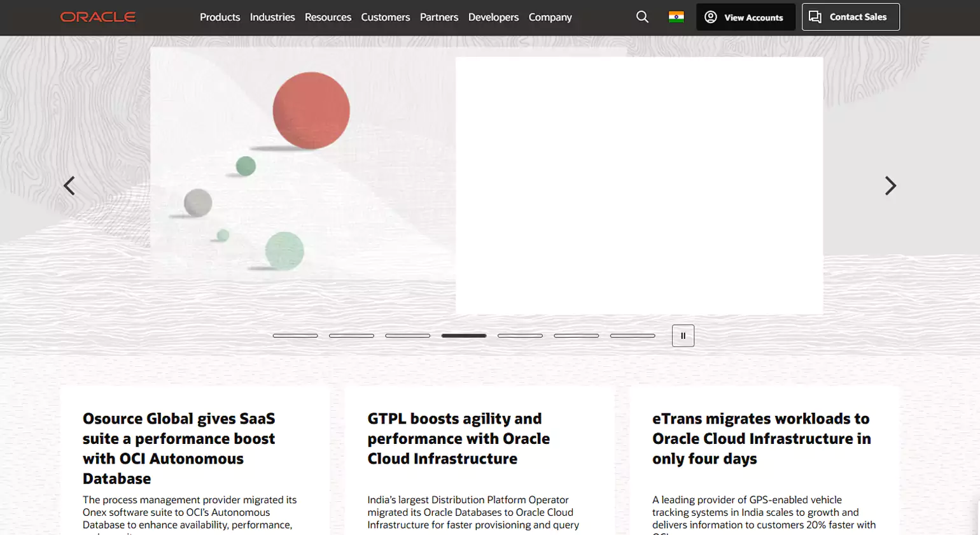
Task: Advance to next carousel slide arrow
Action: click(x=890, y=186)
